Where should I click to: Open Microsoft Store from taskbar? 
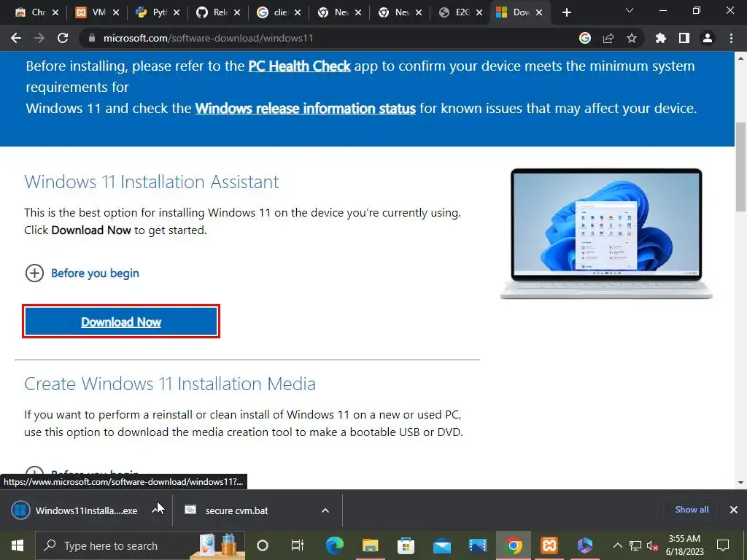tap(406, 545)
